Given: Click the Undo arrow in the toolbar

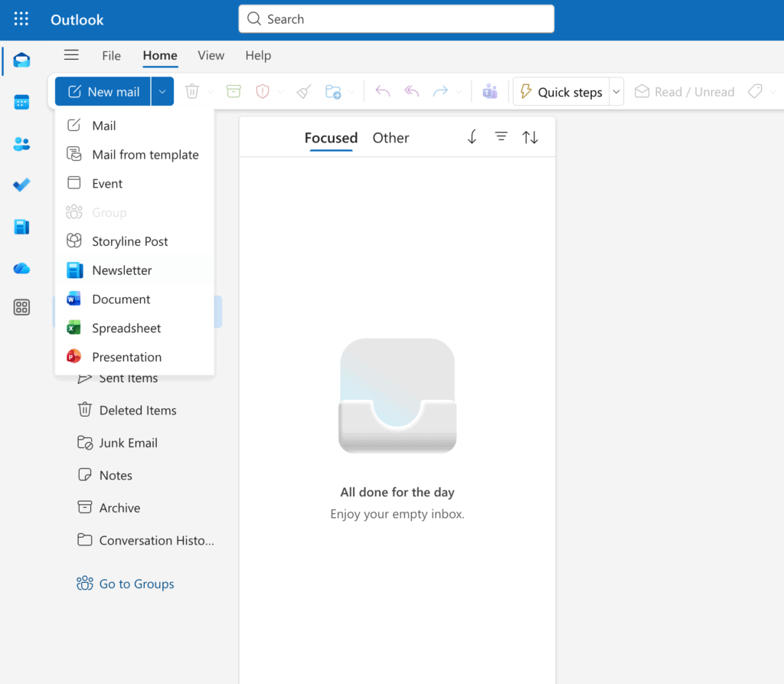Looking at the screenshot, I should coord(382,91).
